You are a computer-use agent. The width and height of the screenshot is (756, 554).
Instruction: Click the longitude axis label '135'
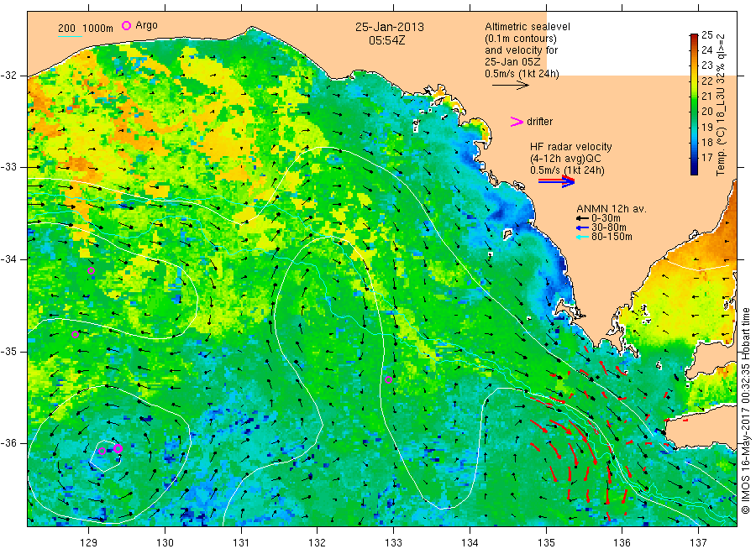(546, 543)
